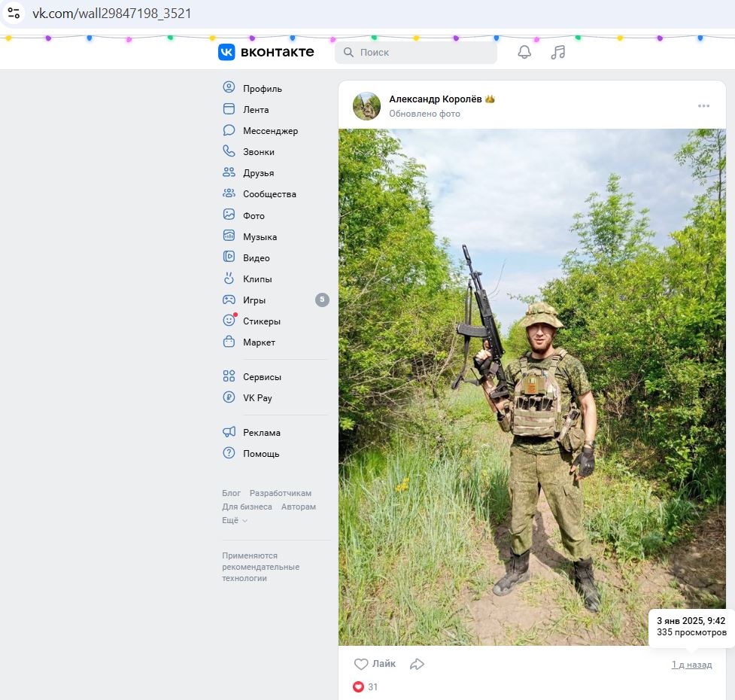The image size is (735, 700).
Task: Click the Сообщества group icon
Action: click(229, 193)
